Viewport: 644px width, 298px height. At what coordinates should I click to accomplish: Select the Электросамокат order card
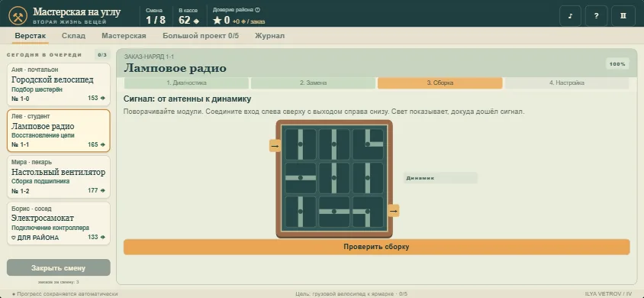(59, 223)
